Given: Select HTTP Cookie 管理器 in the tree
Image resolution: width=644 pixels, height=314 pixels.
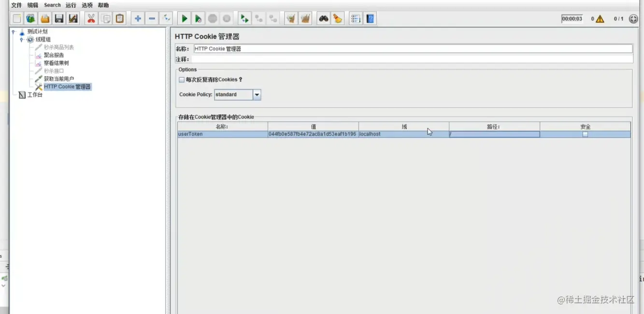Looking at the screenshot, I should pos(67,87).
